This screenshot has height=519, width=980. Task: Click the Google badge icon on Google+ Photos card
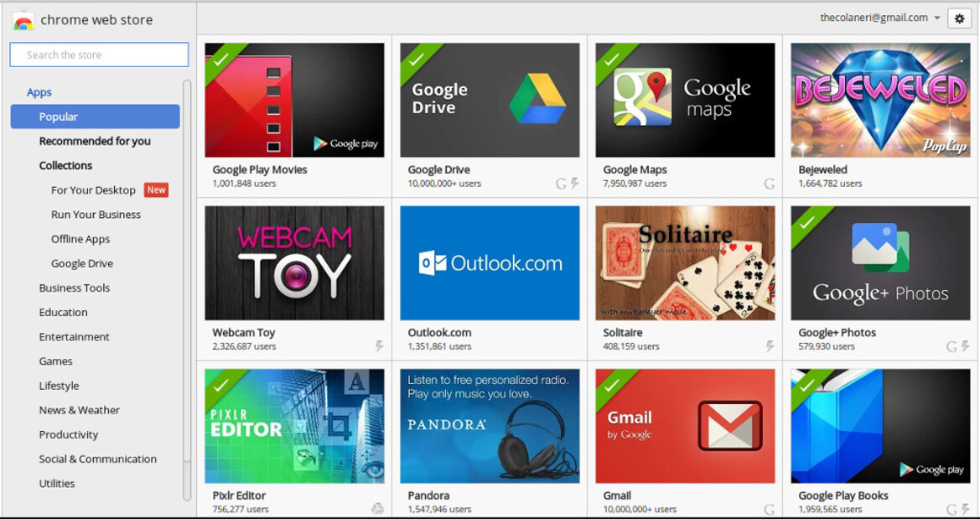(951, 345)
